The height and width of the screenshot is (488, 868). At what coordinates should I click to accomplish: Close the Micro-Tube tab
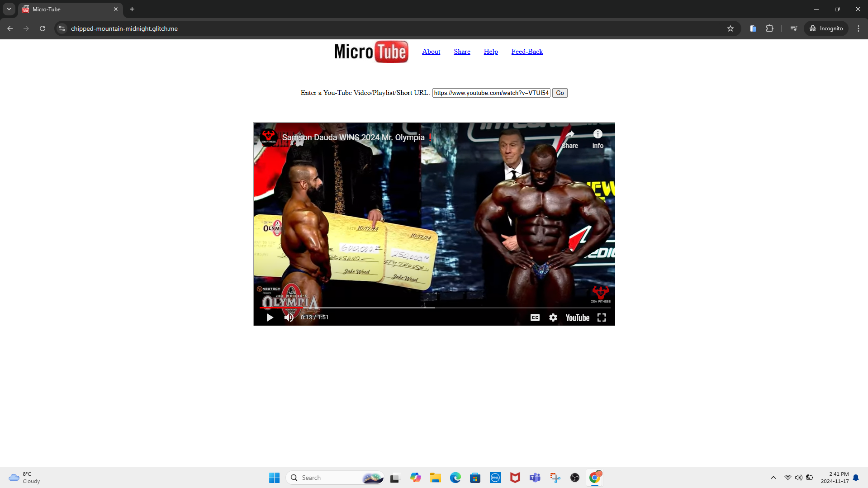[x=116, y=9]
